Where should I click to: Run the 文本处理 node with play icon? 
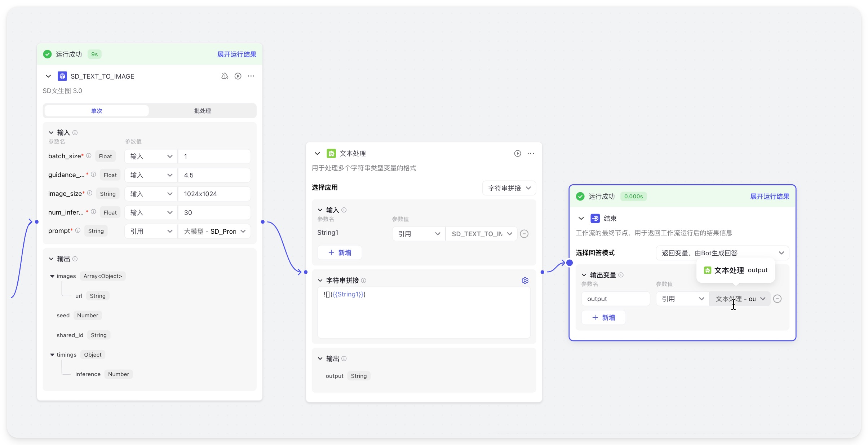[x=517, y=154]
